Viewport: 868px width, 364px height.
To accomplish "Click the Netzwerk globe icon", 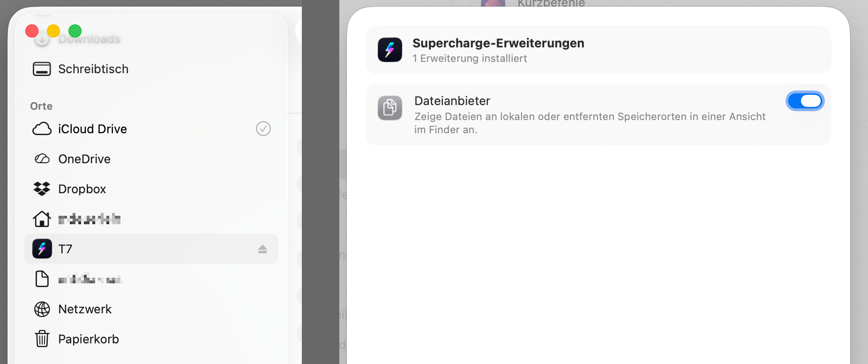I will 42,309.
